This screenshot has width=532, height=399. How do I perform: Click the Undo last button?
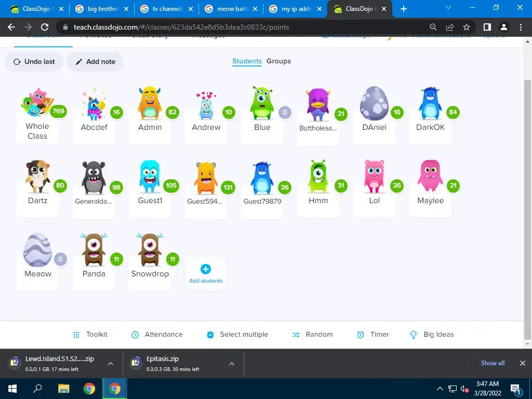point(34,62)
